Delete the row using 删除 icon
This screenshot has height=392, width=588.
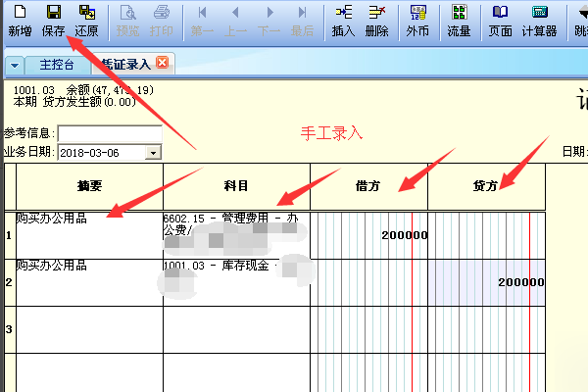(x=375, y=20)
